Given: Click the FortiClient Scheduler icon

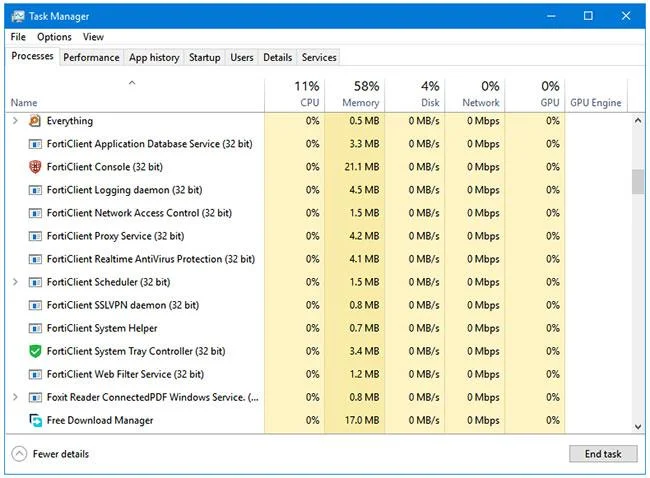Looking at the screenshot, I should click(35, 282).
